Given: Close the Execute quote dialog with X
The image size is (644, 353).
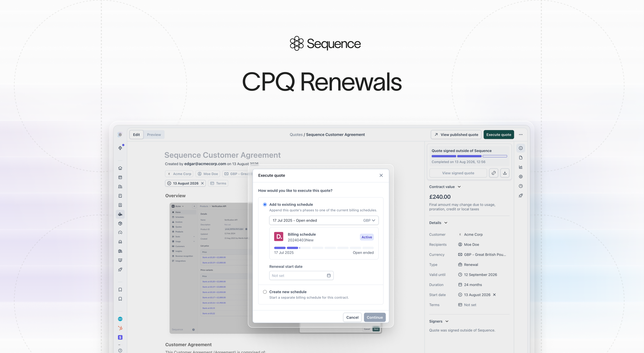Looking at the screenshot, I should click(381, 175).
